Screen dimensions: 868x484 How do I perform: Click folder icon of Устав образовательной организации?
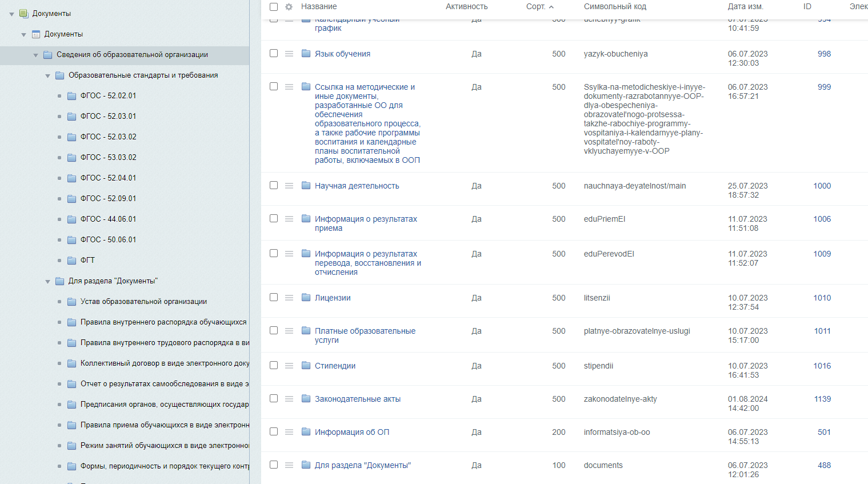click(72, 302)
